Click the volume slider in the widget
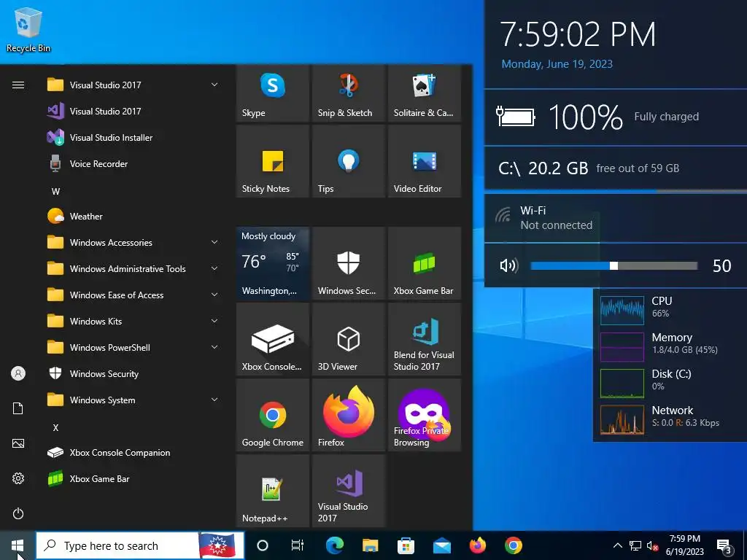The width and height of the screenshot is (747, 560). pos(614,265)
